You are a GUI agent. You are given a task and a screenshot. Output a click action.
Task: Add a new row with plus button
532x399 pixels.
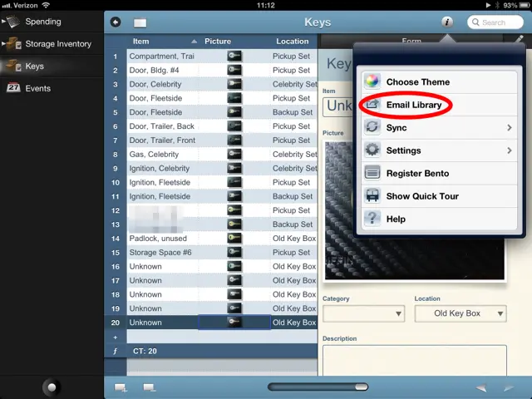pos(116,337)
